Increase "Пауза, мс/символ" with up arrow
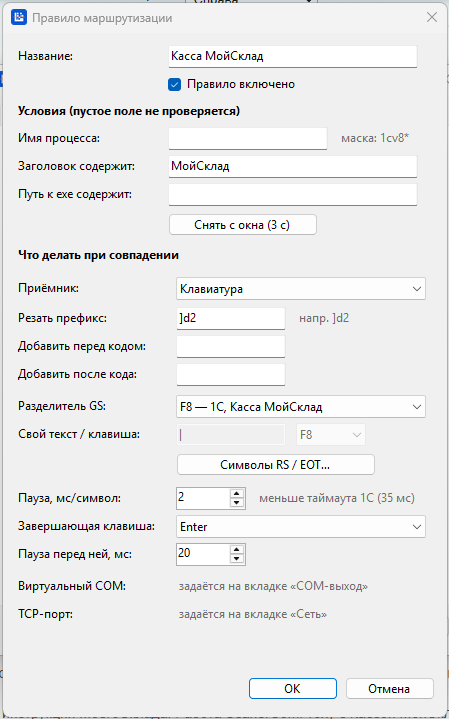 [237, 493]
